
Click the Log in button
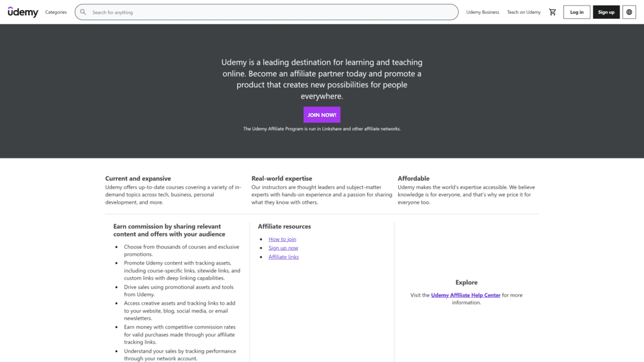pos(577,13)
